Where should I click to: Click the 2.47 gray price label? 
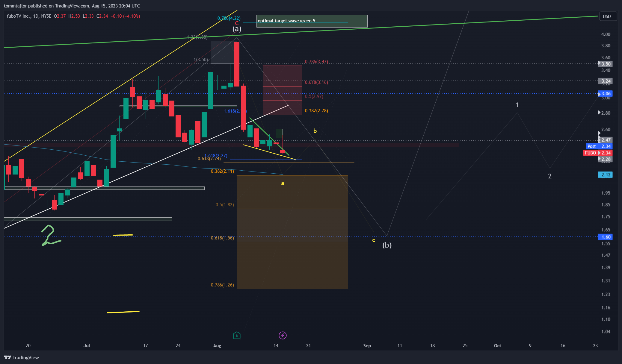[605, 140]
